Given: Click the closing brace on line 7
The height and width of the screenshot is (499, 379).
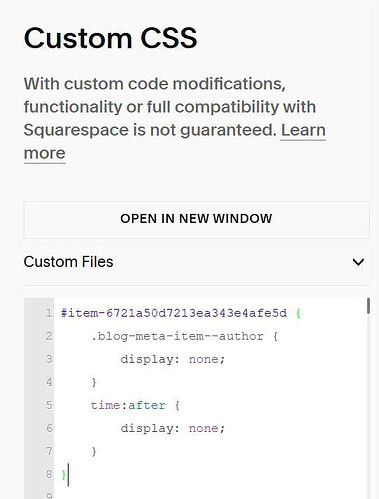Looking at the screenshot, I should pyautogui.click(x=94, y=451).
